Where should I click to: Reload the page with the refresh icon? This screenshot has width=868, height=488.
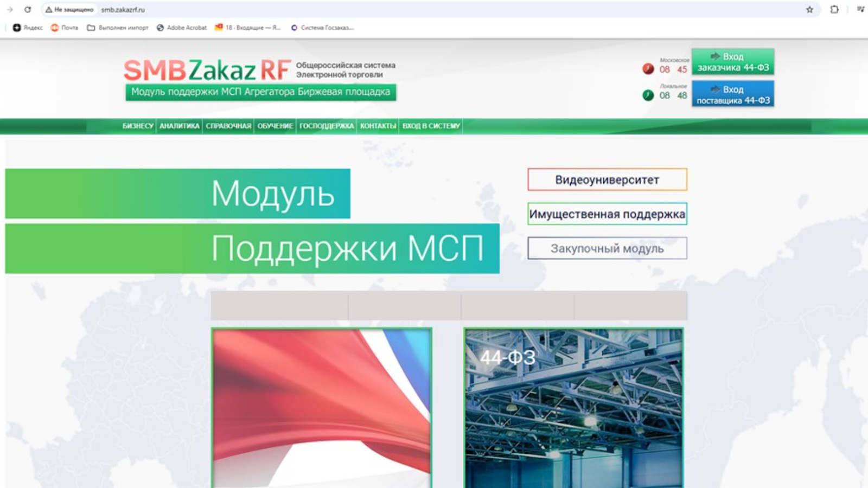coord(28,9)
